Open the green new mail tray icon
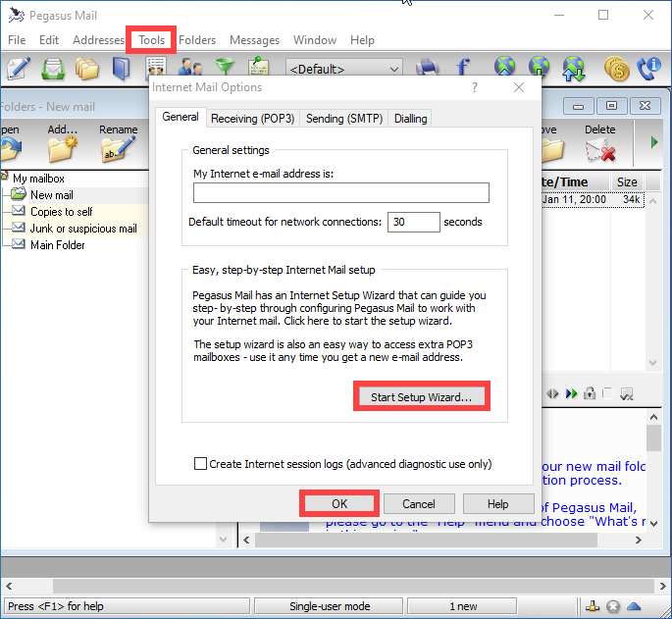This screenshot has height=619, width=672. pos(53,69)
